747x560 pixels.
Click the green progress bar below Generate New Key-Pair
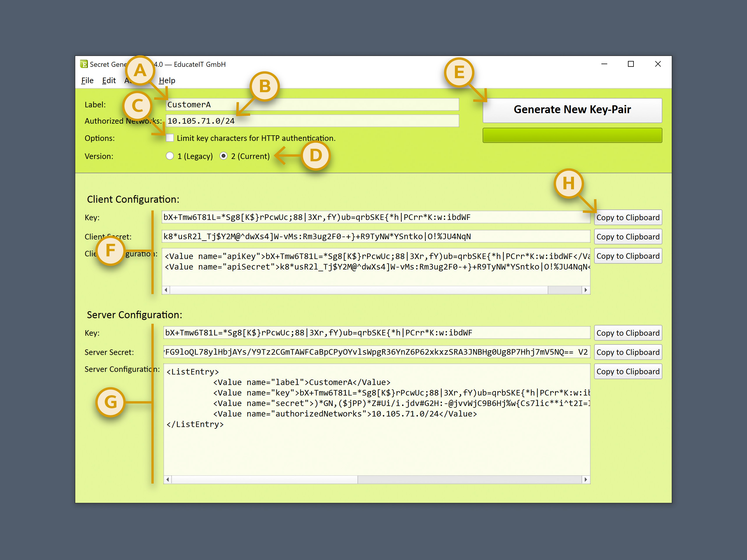tap(572, 135)
